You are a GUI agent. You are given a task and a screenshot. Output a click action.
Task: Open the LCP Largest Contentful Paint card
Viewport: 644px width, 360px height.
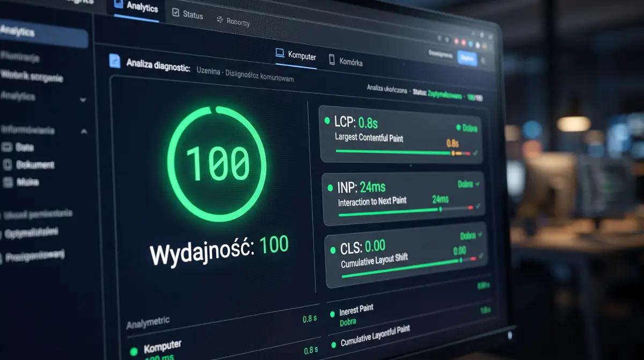(401, 135)
